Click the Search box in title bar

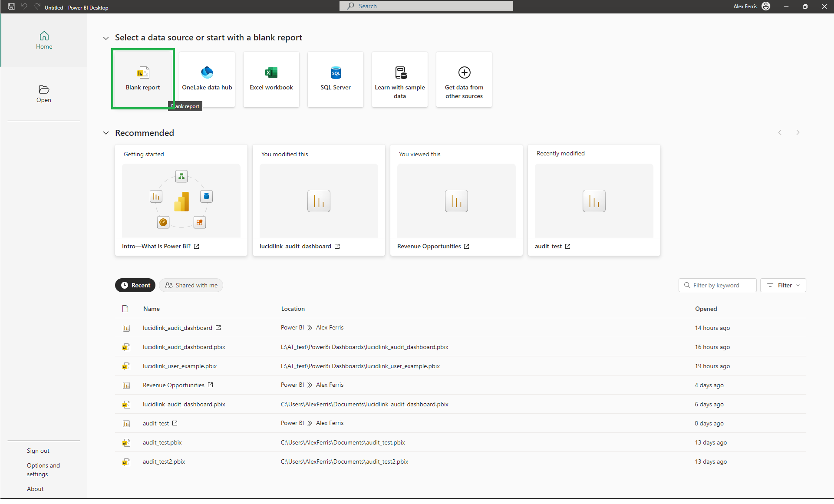(x=426, y=6)
